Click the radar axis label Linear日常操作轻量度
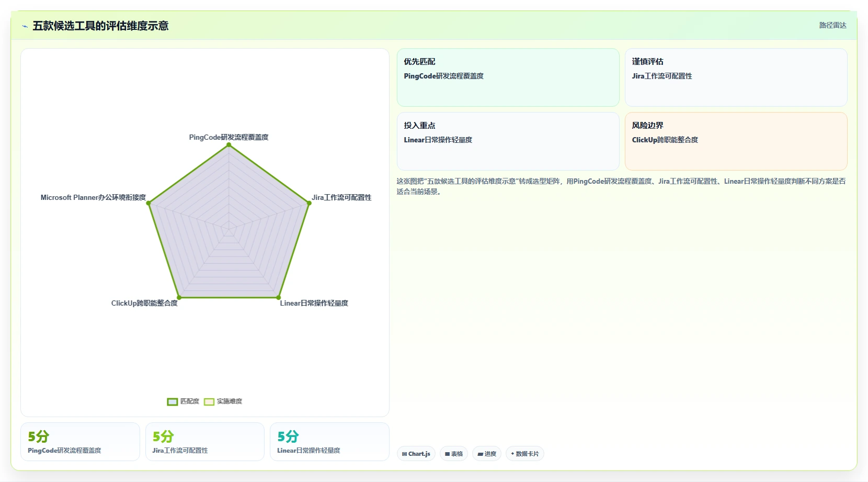Viewport: 868px width, 482px height. click(x=314, y=303)
